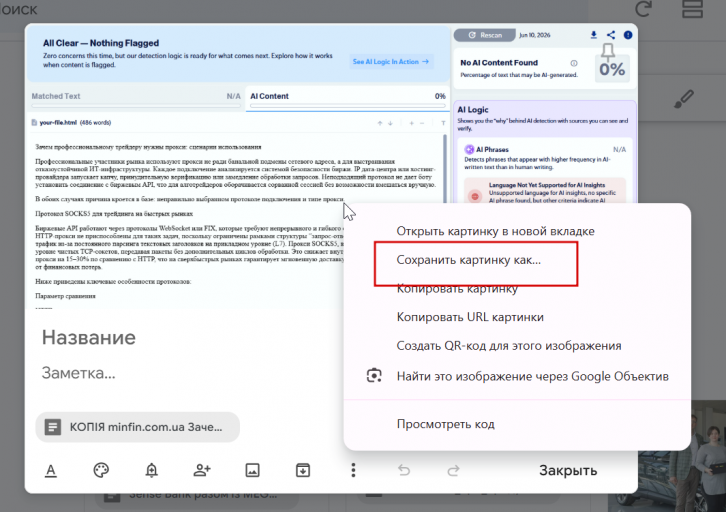This screenshot has width=726, height=512.
Task: Click the Закрыть button
Action: [568, 470]
